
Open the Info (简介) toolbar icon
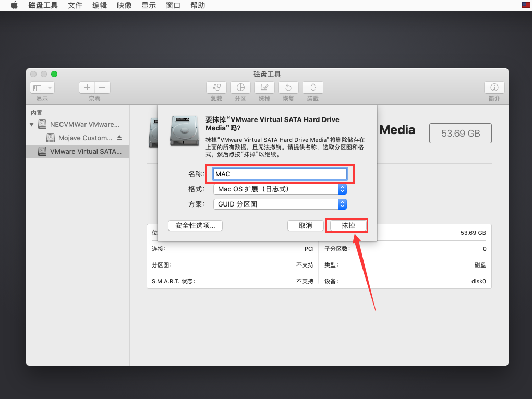point(494,88)
